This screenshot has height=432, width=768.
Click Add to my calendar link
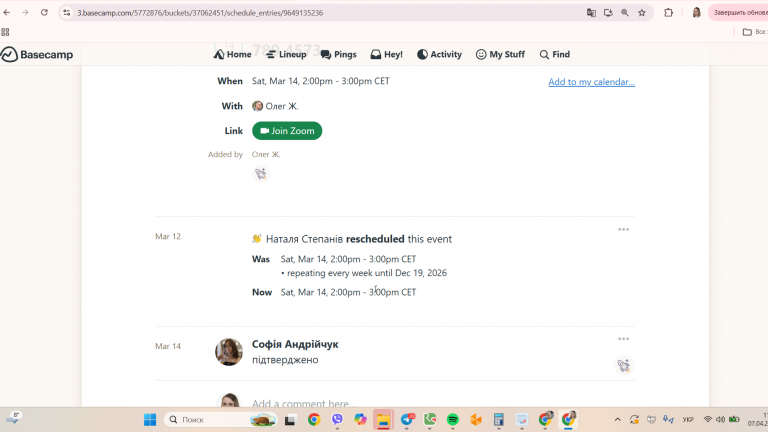coord(591,82)
